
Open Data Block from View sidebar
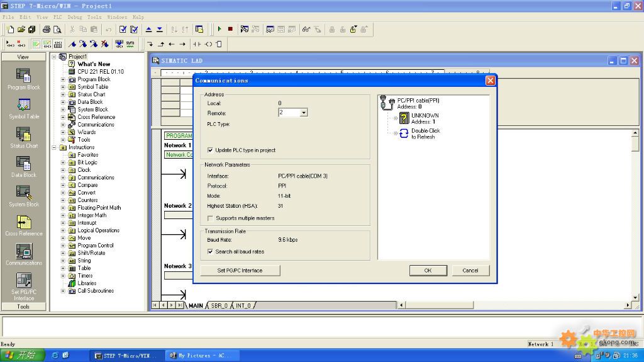23,167
